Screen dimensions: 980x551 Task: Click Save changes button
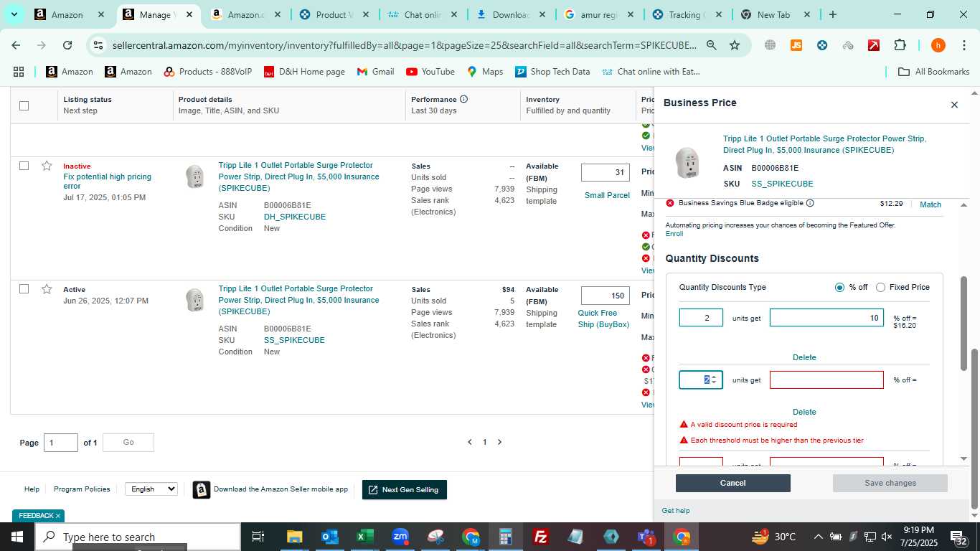(x=890, y=483)
